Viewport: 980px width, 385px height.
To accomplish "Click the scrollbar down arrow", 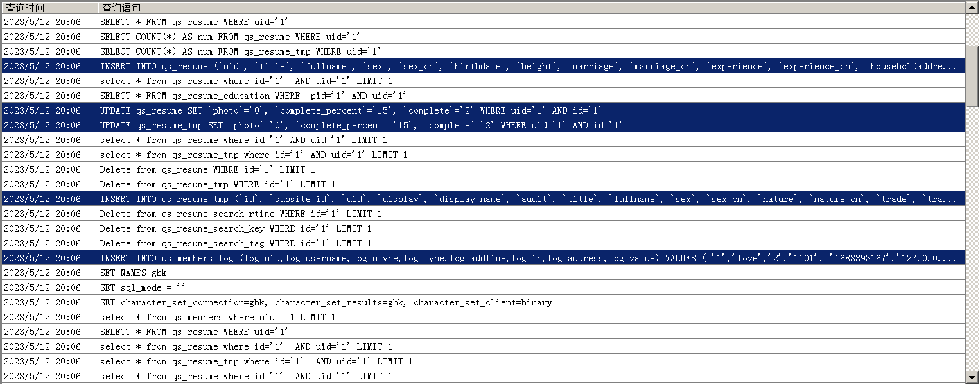I will coord(973,377).
